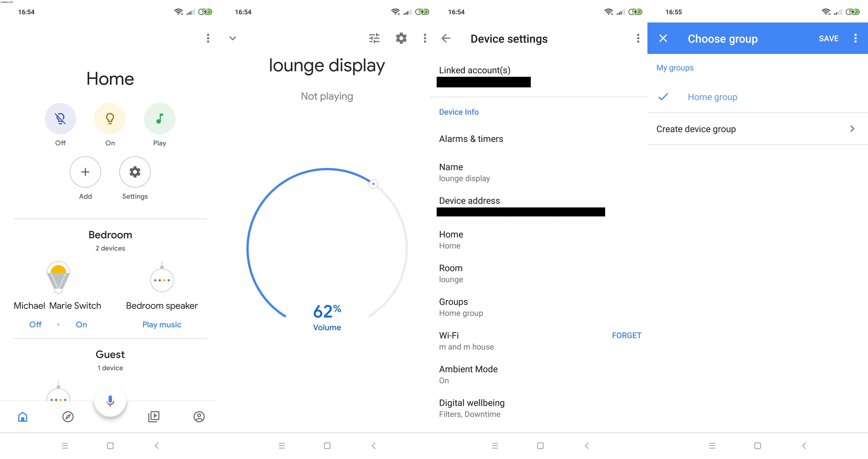This screenshot has height=459, width=868.
Task: Turn Off the Michael Marie Switch
Action: click(x=35, y=325)
